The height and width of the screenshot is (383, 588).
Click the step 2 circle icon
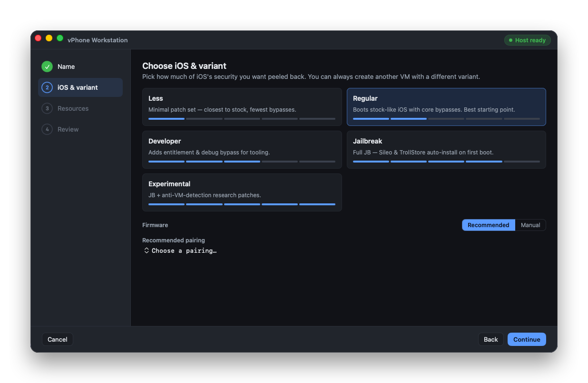click(47, 87)
